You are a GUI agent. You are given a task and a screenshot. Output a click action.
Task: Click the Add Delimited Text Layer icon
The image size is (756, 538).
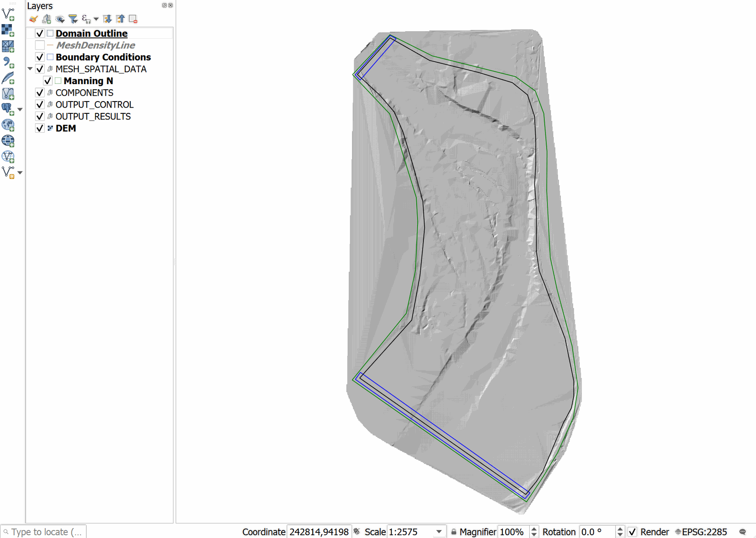coord(8,62)
